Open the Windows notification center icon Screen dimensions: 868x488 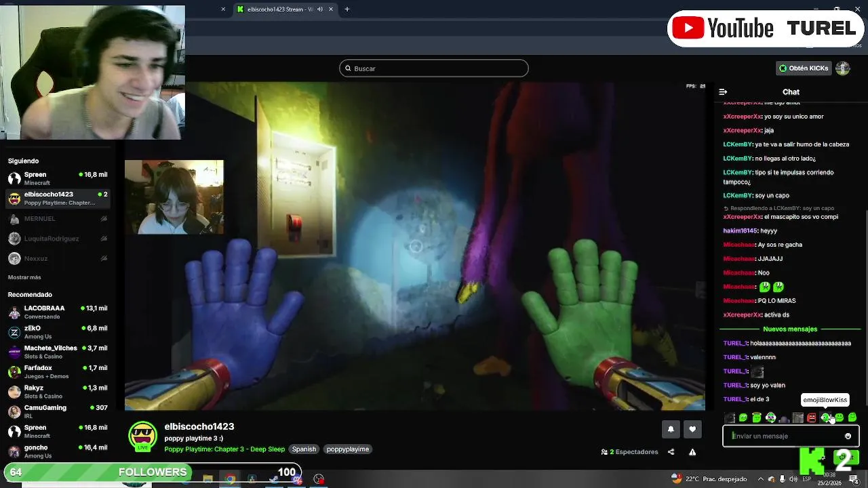coord(854,479)
